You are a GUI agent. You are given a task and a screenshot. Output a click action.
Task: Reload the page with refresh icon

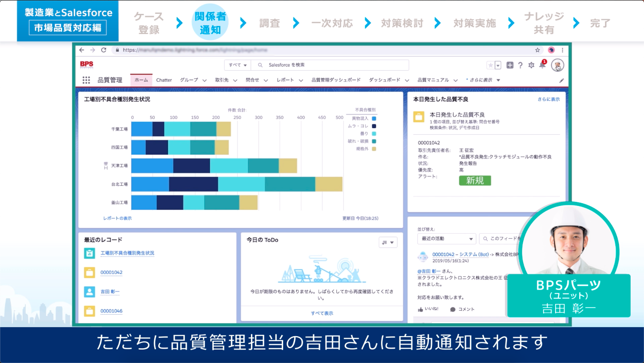(104, 50)
